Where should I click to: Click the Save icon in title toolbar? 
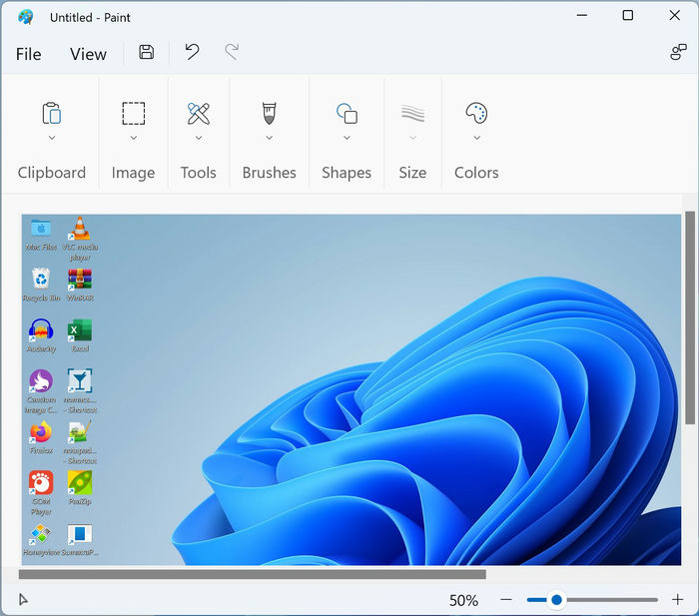146,52
